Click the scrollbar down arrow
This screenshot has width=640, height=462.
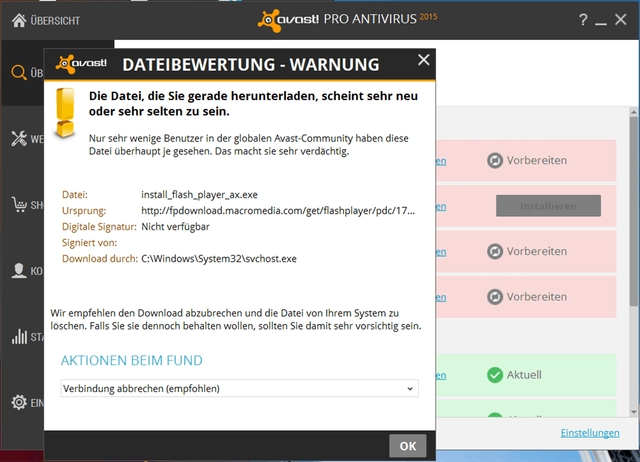click(x=633, y=411)
